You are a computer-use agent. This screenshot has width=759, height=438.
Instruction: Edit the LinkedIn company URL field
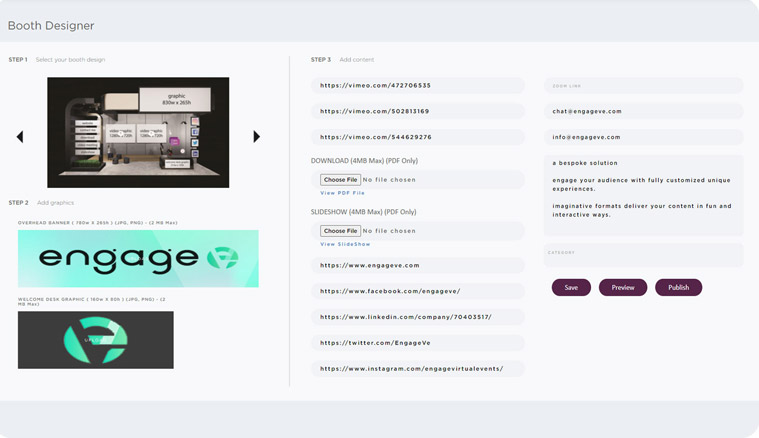418,317
